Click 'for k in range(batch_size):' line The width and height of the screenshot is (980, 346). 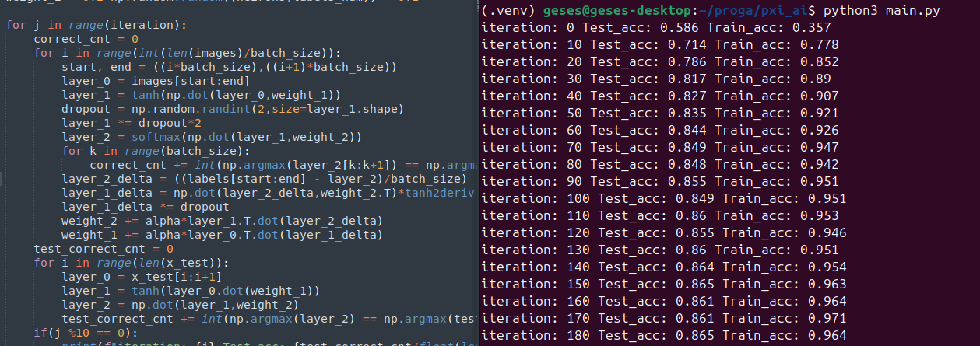coord(156,151)
